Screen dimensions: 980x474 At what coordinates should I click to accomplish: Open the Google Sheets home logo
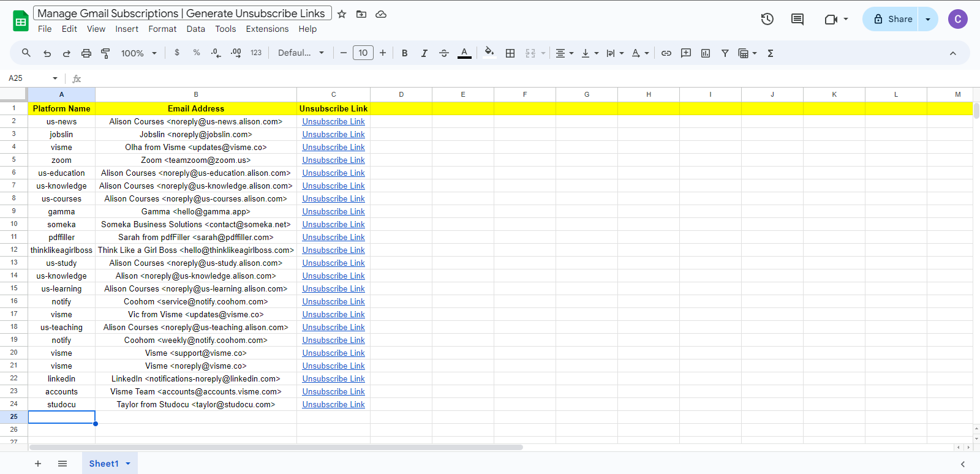pyautogui.click(x=21, y=21)
